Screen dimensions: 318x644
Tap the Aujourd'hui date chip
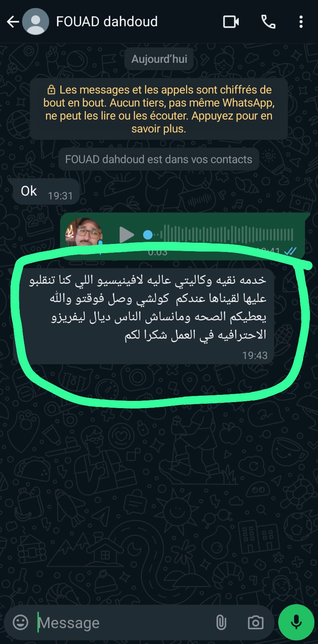click(159, 59)
